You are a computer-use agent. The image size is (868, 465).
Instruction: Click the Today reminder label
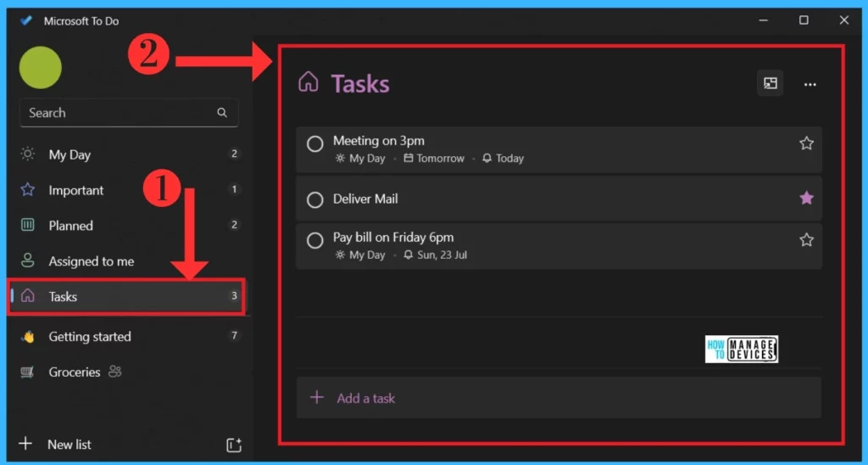click(x=509, y=159)
